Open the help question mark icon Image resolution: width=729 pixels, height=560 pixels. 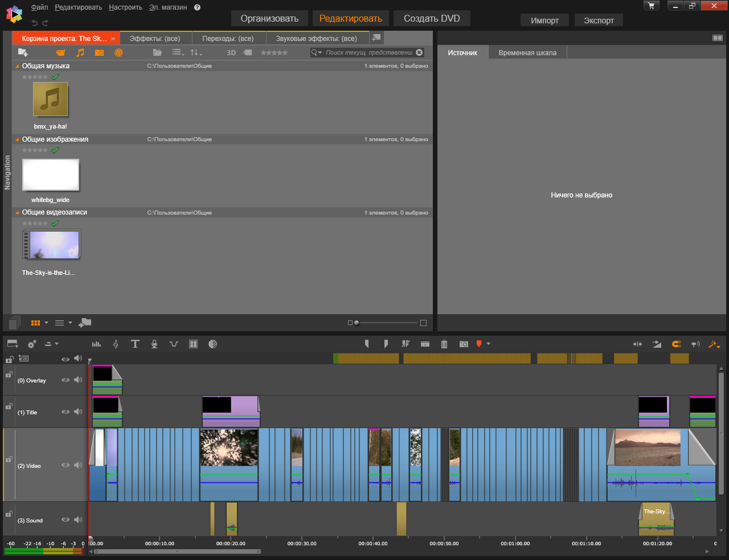pyautogui.click(x=197, y=7)
